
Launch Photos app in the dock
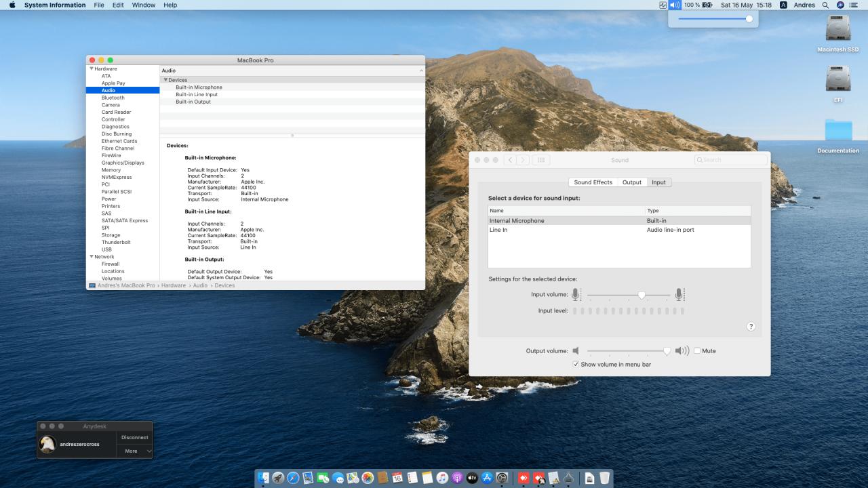[x=368, y=478]
